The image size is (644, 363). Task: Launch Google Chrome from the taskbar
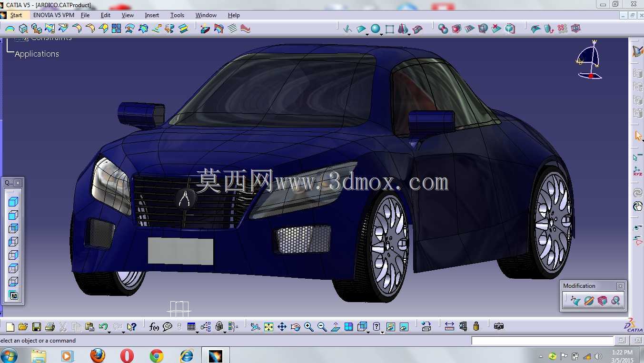click(157, 355)
